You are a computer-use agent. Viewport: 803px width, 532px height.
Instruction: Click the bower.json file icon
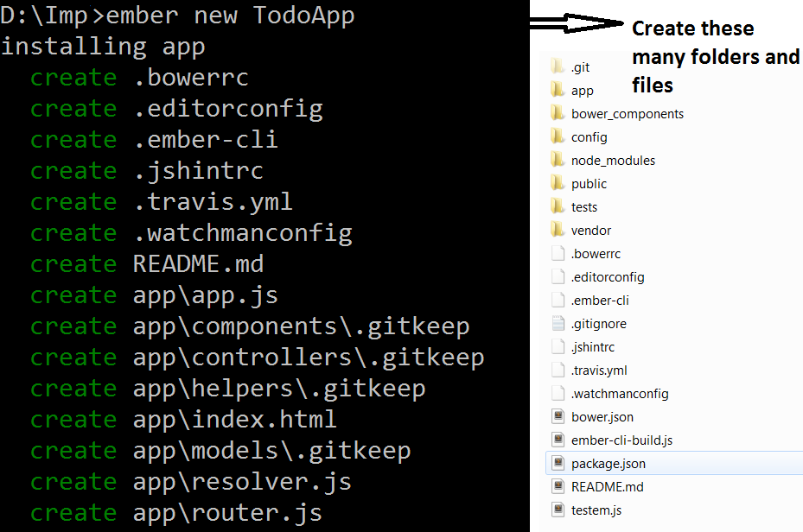coord(558,416)
